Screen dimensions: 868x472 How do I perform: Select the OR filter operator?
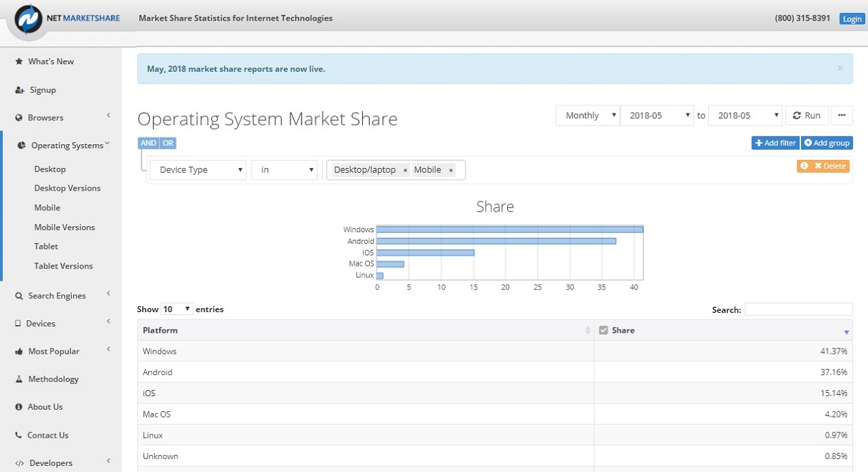[168, 143]
